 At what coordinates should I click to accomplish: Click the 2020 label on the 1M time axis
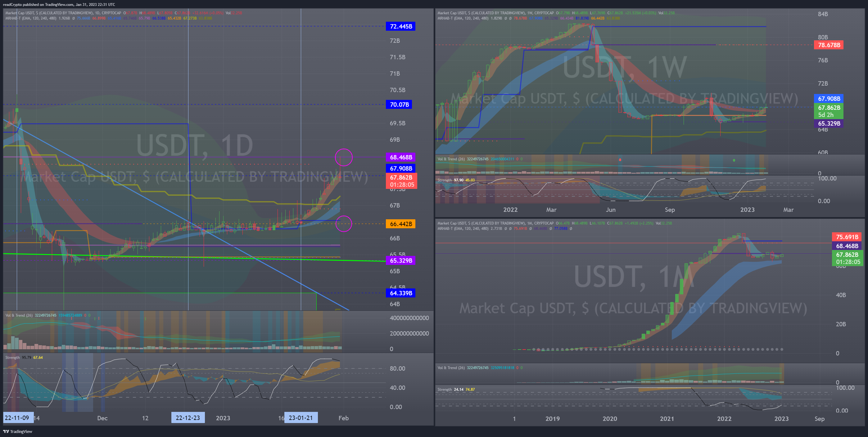(610, 419)
